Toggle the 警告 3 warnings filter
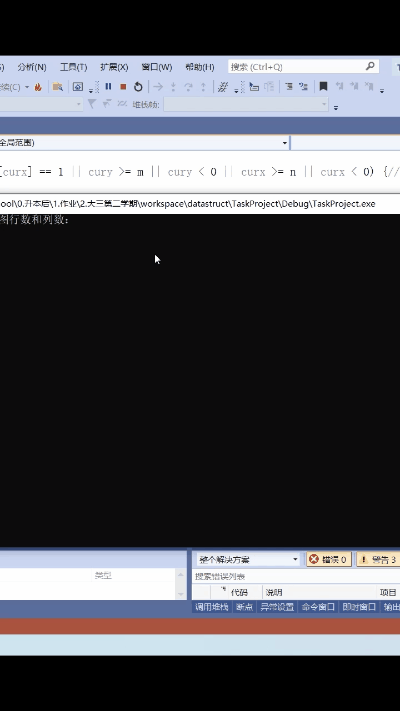The height and width of the screenshot is (711, 400). click(x=379, y=560)
